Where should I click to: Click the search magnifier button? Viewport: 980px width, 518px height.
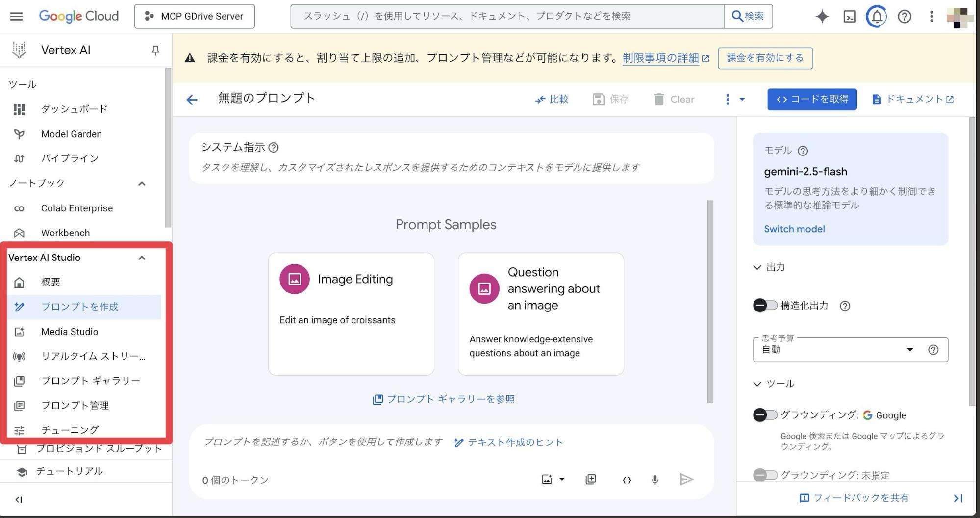tap(748, 16)
